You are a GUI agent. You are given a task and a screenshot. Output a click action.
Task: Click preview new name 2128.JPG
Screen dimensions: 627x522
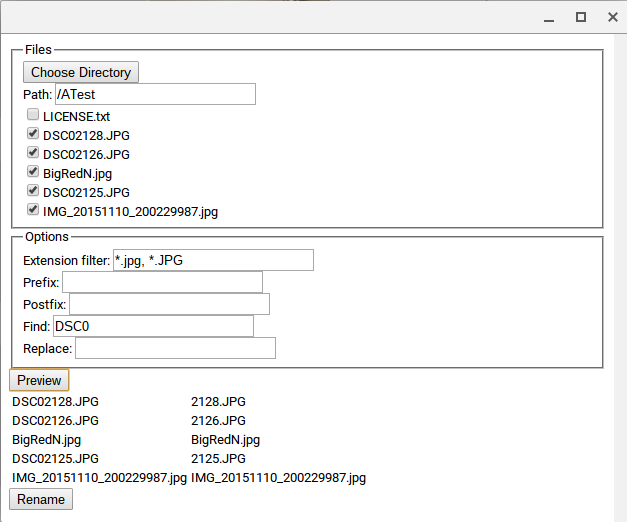[x=218, y=402]
